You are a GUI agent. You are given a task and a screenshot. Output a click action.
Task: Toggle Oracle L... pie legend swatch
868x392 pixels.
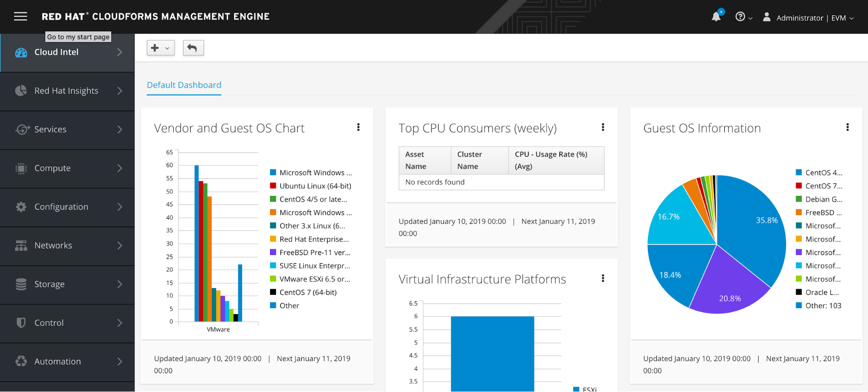pos(799,292)
